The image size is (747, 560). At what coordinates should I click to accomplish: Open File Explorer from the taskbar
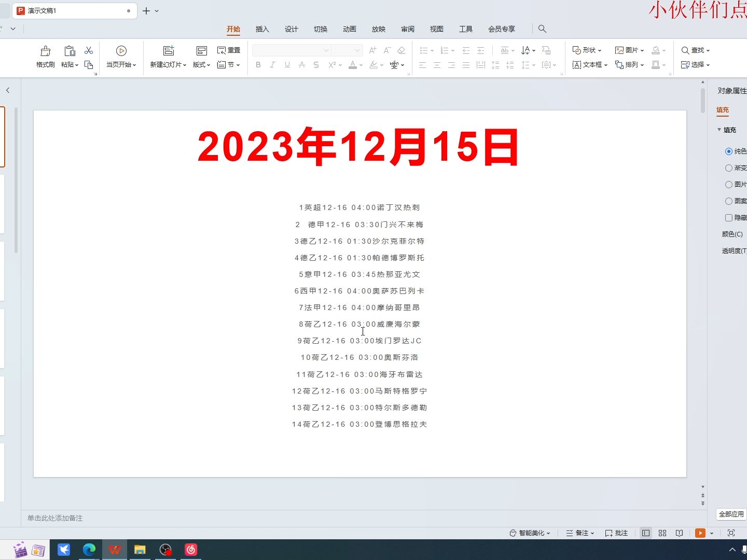coord(140,550)
